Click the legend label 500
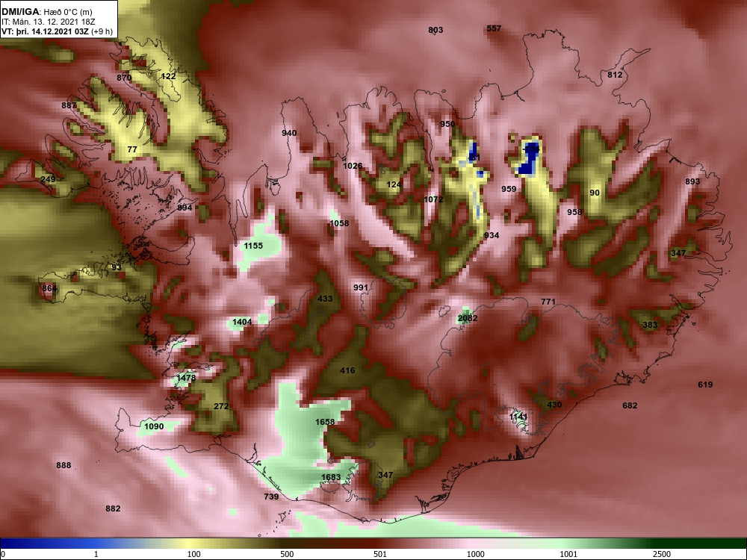Image resolution: width=747 pixels, height=560 pixels. pos(288,554)
